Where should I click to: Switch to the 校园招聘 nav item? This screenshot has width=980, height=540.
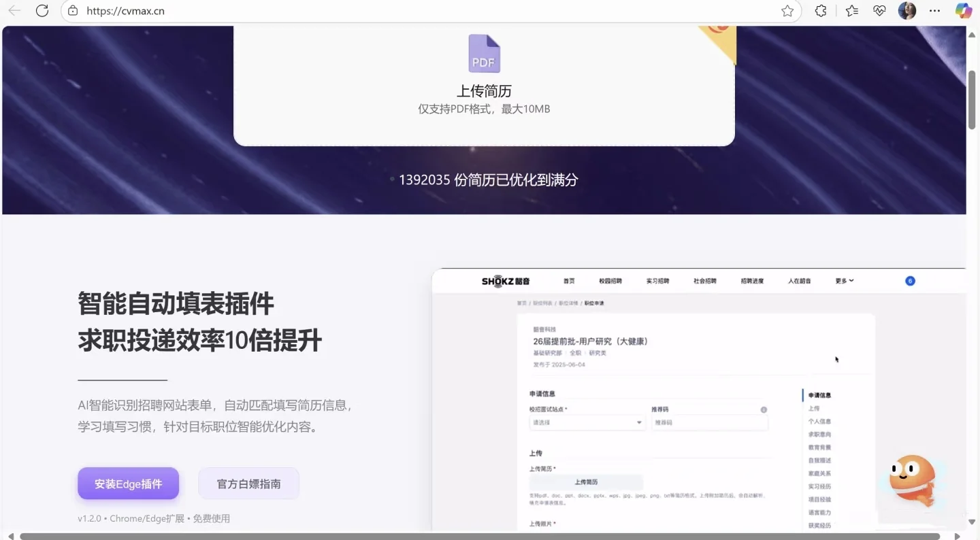[610, 280]
